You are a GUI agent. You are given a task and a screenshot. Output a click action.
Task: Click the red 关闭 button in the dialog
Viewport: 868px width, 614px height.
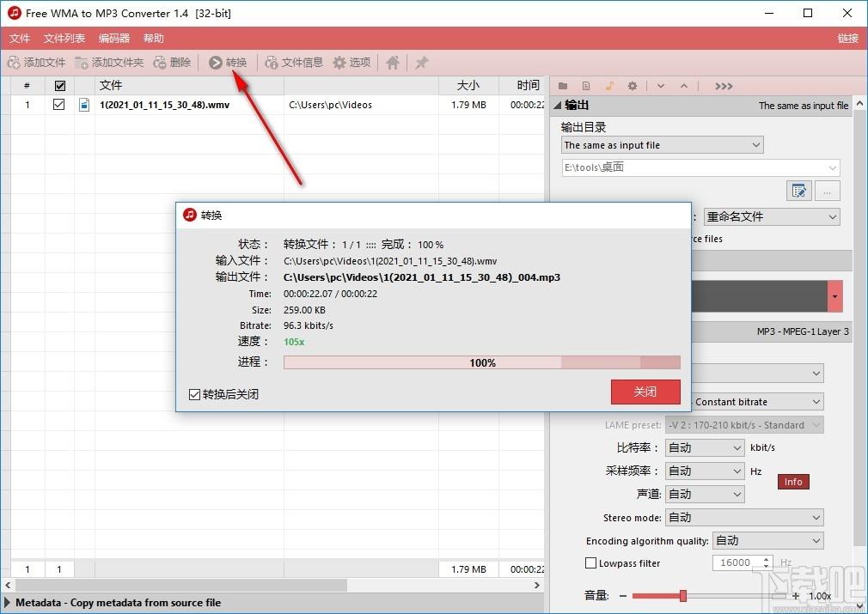pos(645,392)
